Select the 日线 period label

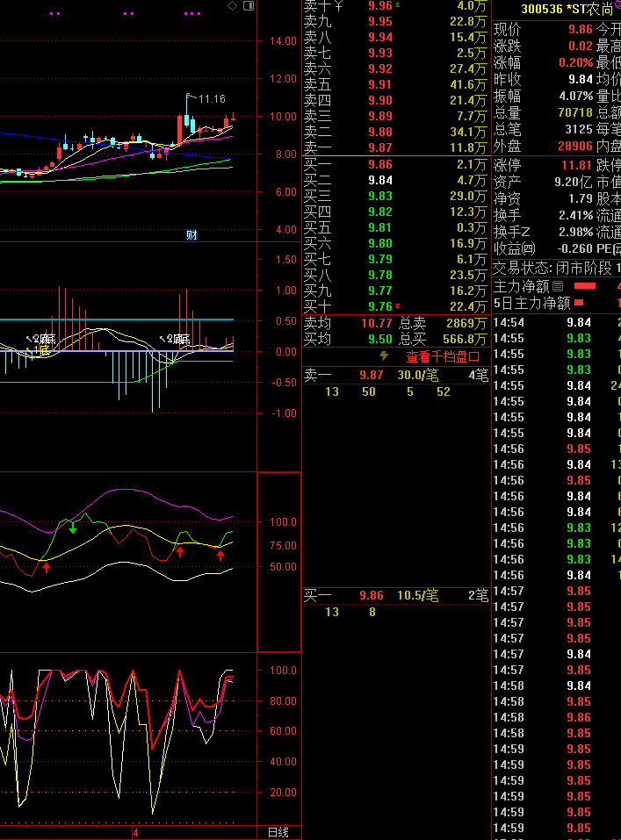278,832
